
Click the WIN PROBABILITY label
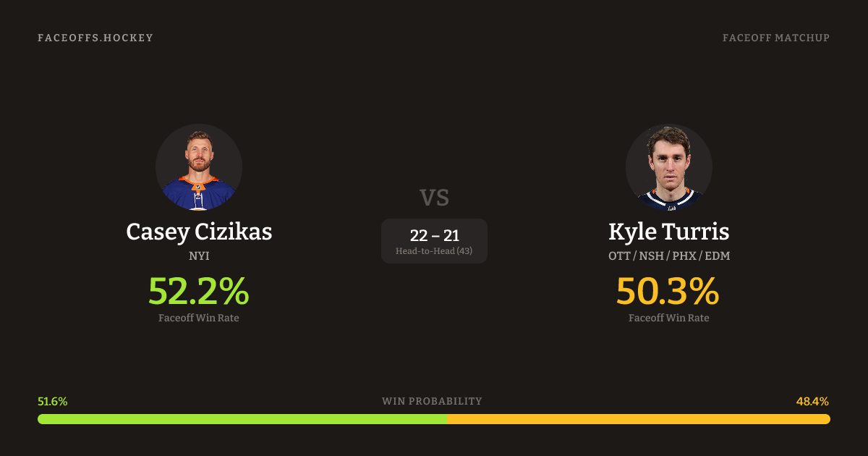[x=432, y=401]
